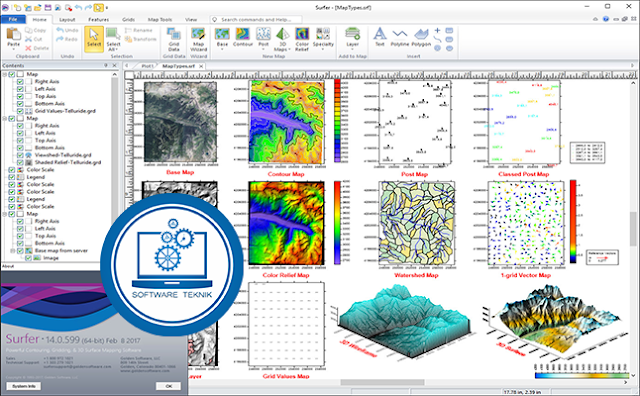Toggle checkbox of Map containing Grid Values-Telluride.grd
The height and width of the screenshot is (396, 640).
[x=11, y=74]
